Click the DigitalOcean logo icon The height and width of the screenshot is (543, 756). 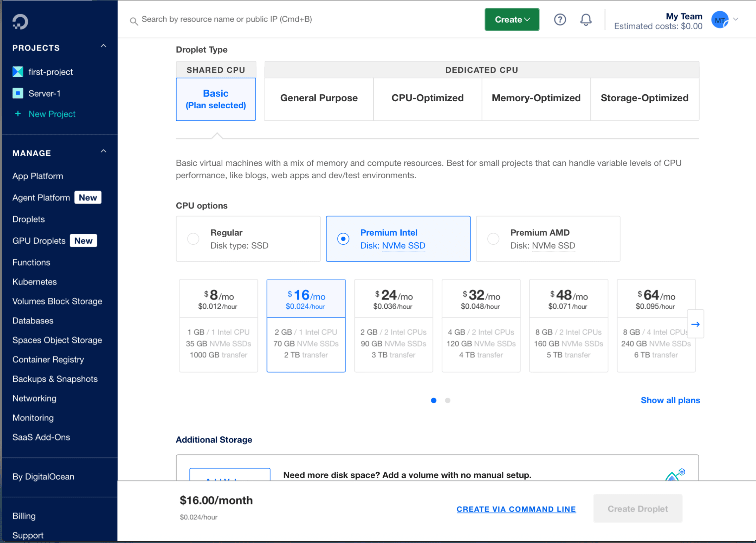[x=20, y=22]
